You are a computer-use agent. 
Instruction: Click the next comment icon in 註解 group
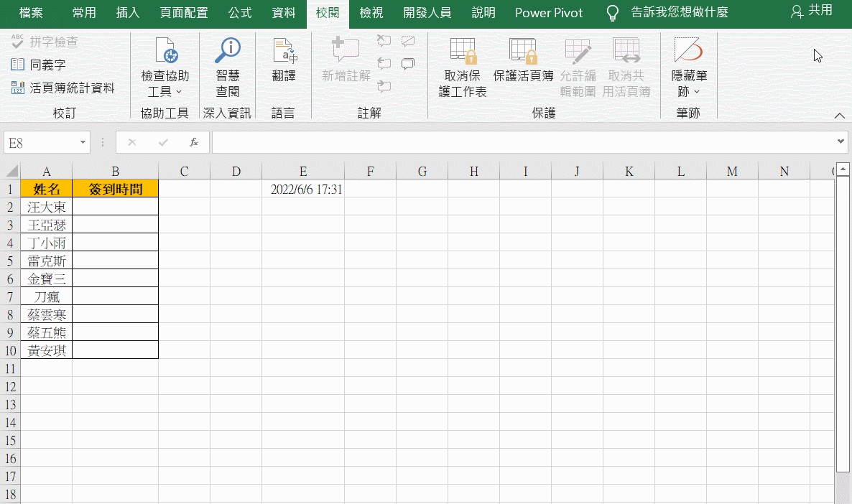384,86
